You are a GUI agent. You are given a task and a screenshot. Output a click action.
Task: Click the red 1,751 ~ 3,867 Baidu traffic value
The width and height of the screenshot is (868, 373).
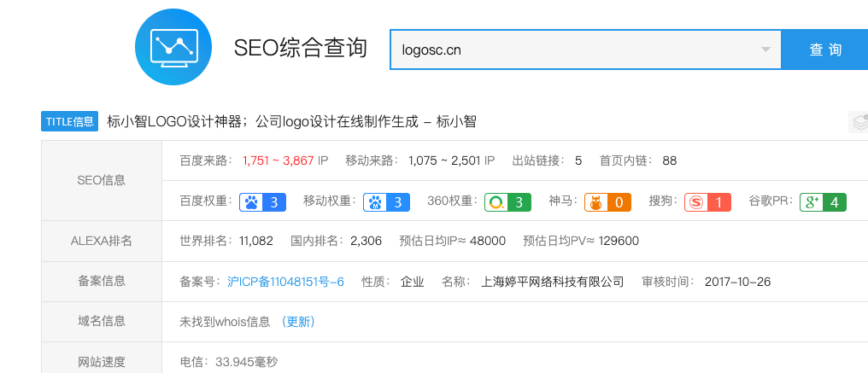click(279, 161)
